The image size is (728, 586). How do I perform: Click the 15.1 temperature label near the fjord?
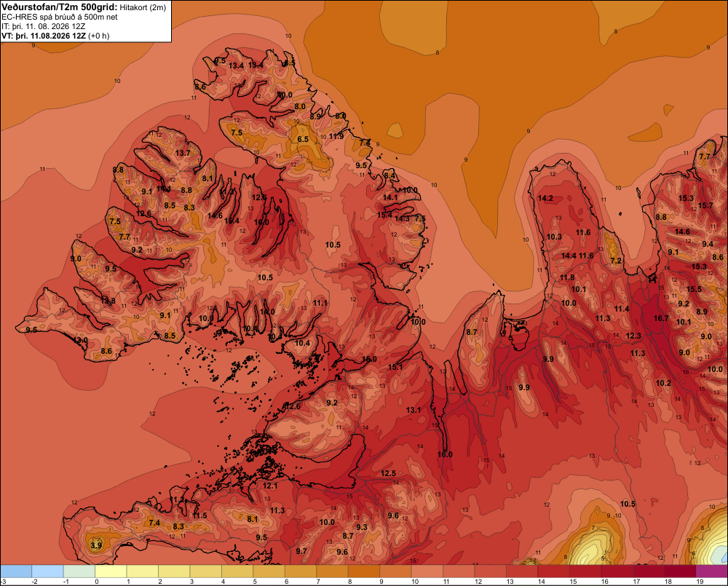coord(395,367)
